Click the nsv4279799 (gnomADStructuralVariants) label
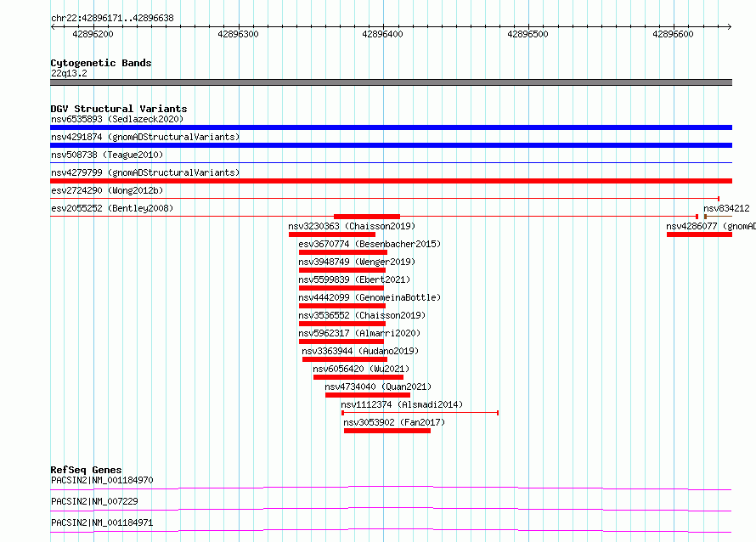Image resolution: width=756 pixels, height=542 pixels. pos(145,172)
